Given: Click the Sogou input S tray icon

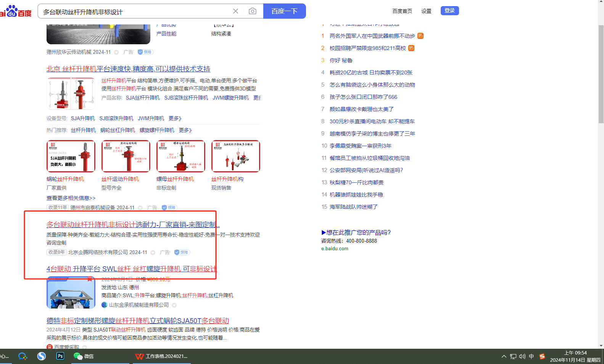Looking at the screenshot, I should pos(542,356).
